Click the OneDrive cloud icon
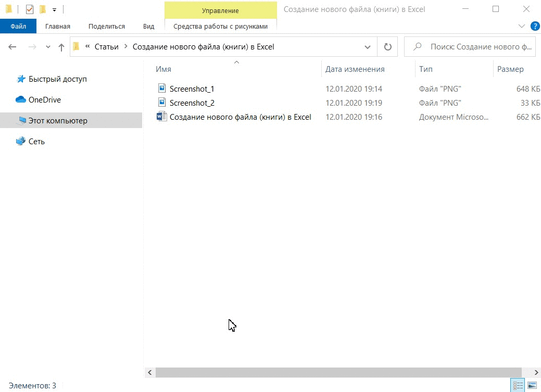This screenshot has width=541, height=392. (x=21, y=99)
